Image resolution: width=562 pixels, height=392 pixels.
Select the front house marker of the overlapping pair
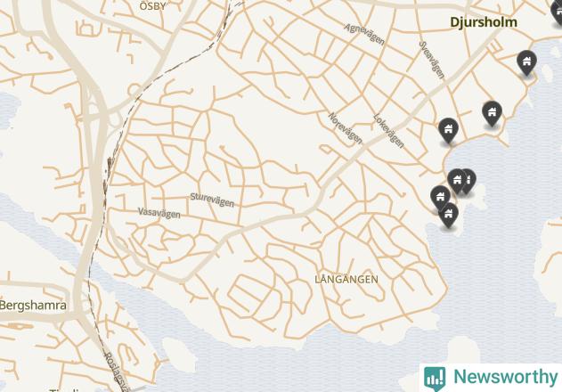pyautogui.click(x=457, y=180)
